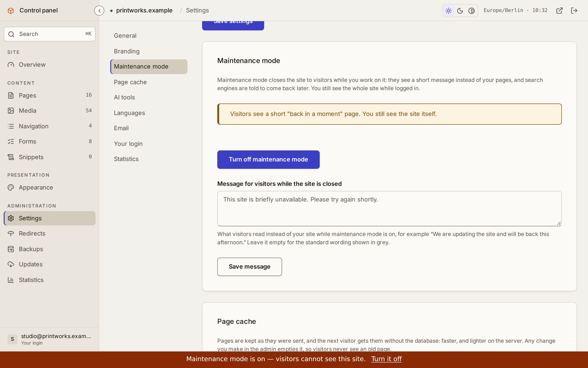588x368 pixels.
Task: Click the sidebar Statistics chart icon
Action: coord(11,280)
